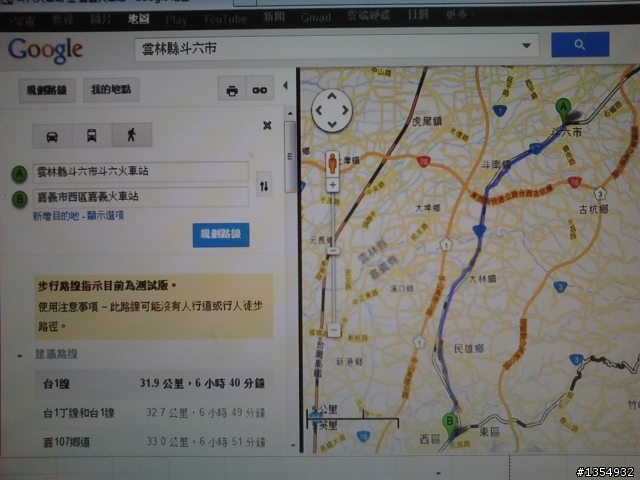640x480 pixels.
Task: Click the 大林鎮 label on the map
Action: point(482,279)
